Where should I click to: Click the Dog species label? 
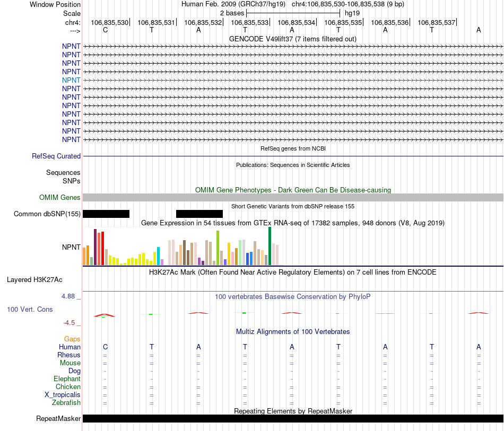coord(75,371)
